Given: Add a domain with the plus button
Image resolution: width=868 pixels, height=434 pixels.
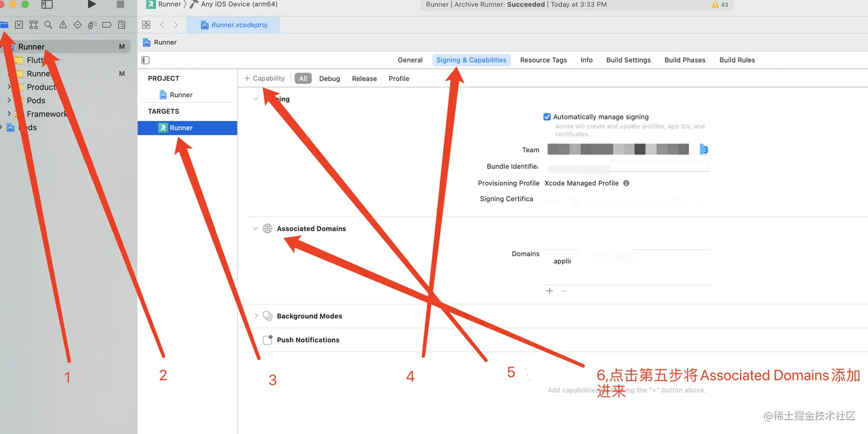Looking at the screenshot, I should (549, 291).
